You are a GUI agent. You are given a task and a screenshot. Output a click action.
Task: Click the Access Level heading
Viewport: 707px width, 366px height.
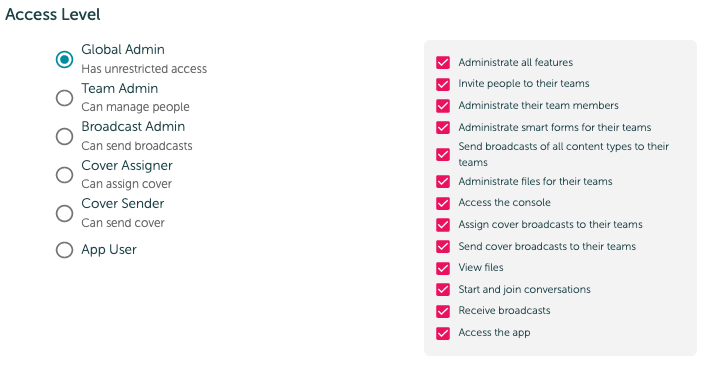(53, 14)
